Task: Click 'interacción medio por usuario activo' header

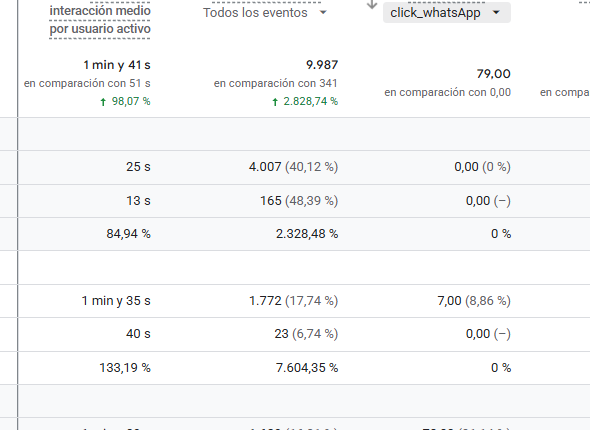Action: click(x=100, y=20)
